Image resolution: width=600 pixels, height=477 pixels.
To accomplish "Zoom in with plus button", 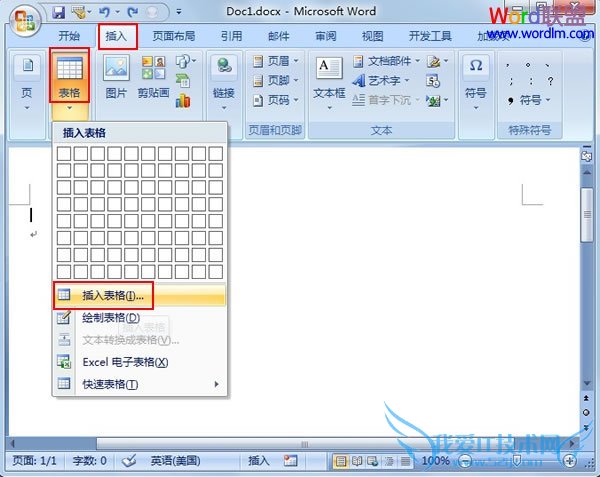I will (570, 461).
